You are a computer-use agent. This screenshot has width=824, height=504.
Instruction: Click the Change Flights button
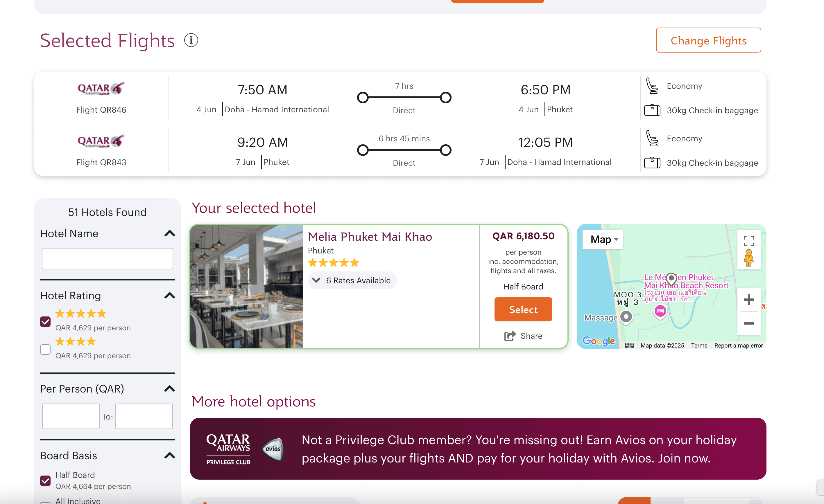(x=708, y=40)
